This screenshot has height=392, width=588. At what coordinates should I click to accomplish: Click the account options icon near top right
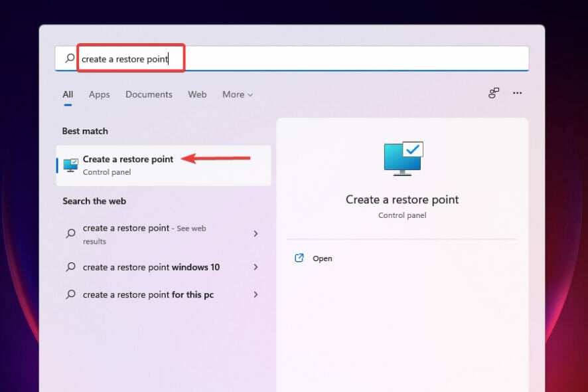[493, 93]
